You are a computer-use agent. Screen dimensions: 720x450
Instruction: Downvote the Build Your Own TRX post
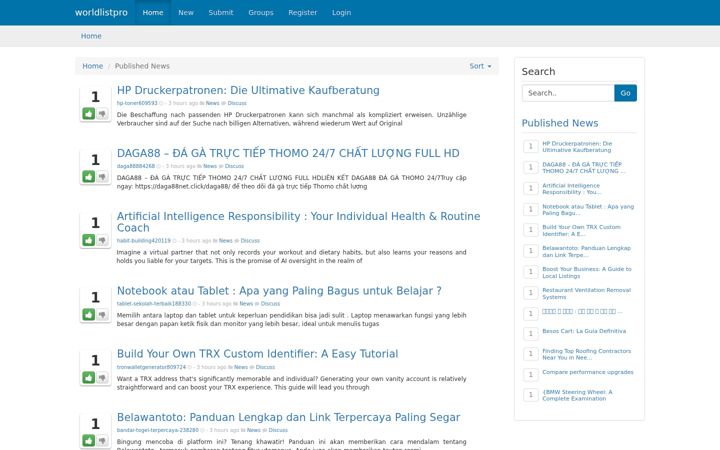102,377
